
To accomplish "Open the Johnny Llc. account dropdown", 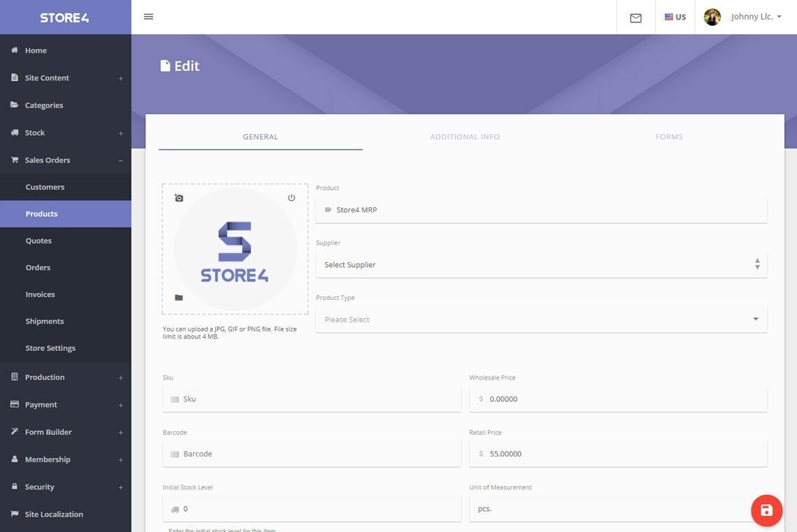I will [756, 17].
